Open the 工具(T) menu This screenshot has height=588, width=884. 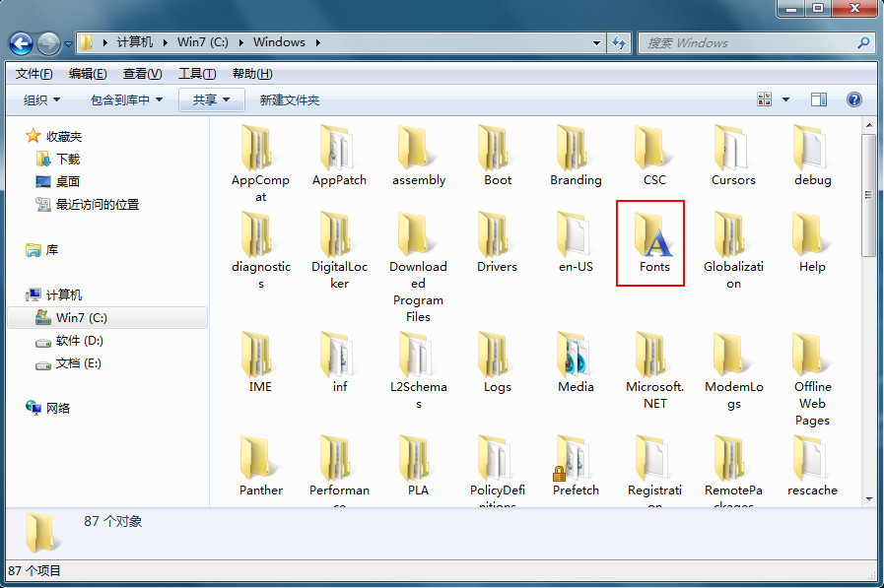[197, 74]
